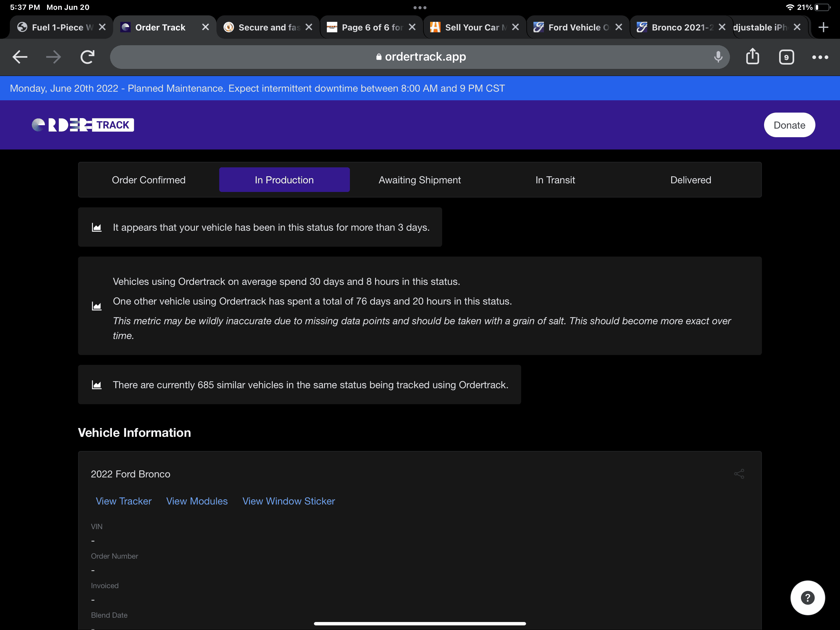Close the Fuel 1-Piece tab
The width and height of the screenshot is (840, 630).
pos(102,27)
